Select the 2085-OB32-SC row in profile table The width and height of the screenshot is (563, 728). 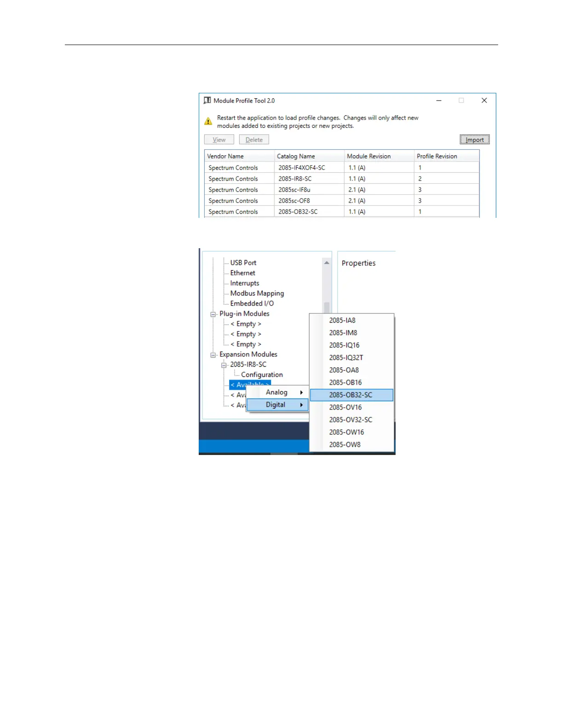click(342, 212)
